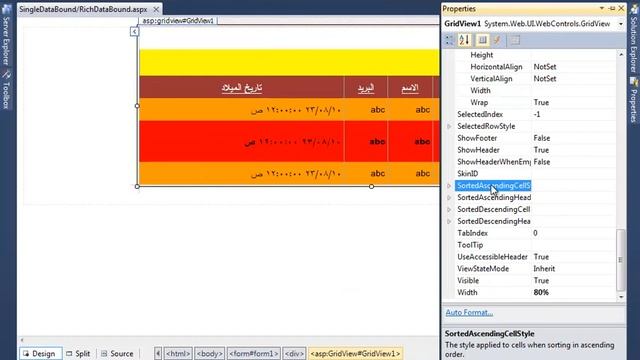This screenshot has height=360, width=640.
Task: Select <form#form1> tag in breadcrumb
Action: (x=253, y=353)
